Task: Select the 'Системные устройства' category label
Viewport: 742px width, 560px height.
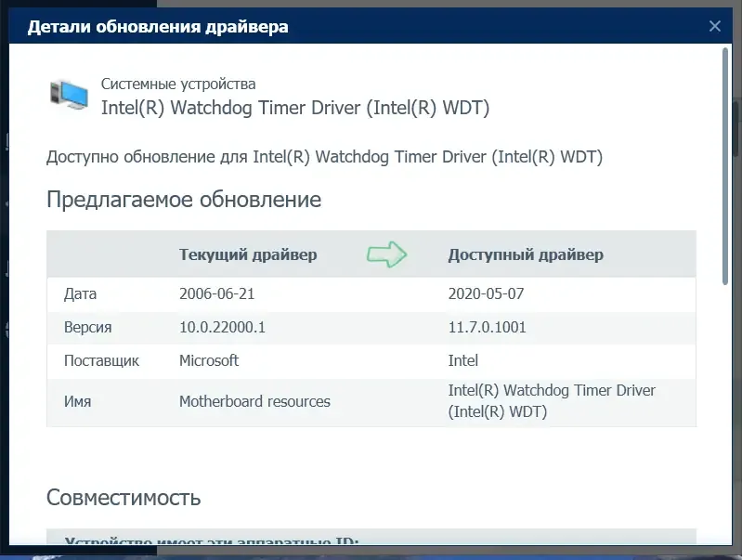Action: click(178, 84)
